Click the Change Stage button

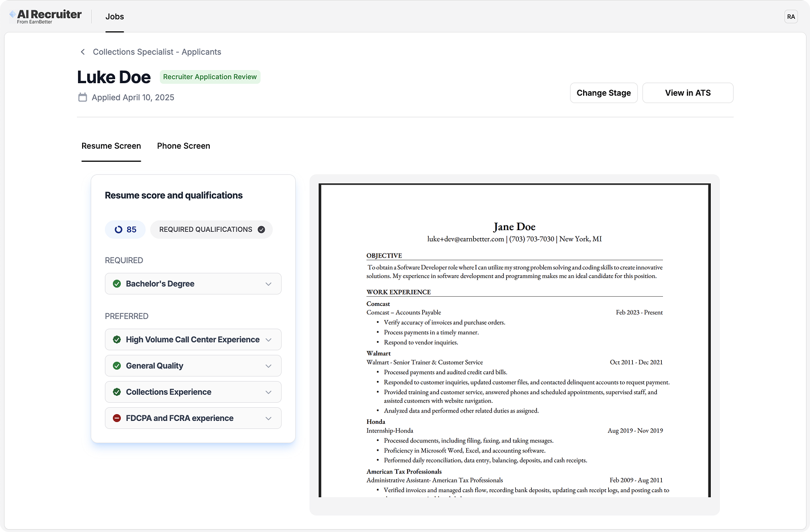click(604, 93)
